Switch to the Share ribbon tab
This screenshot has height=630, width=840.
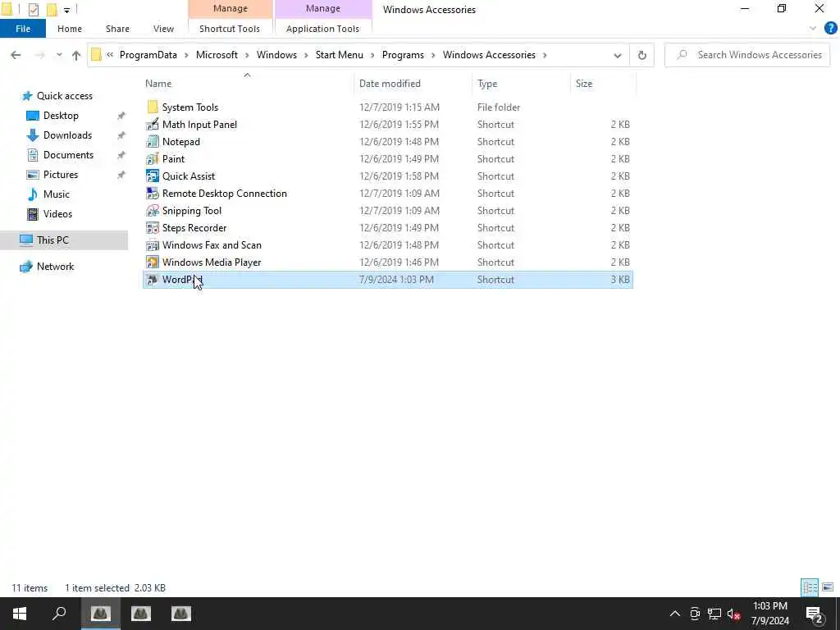pos(117,29)
